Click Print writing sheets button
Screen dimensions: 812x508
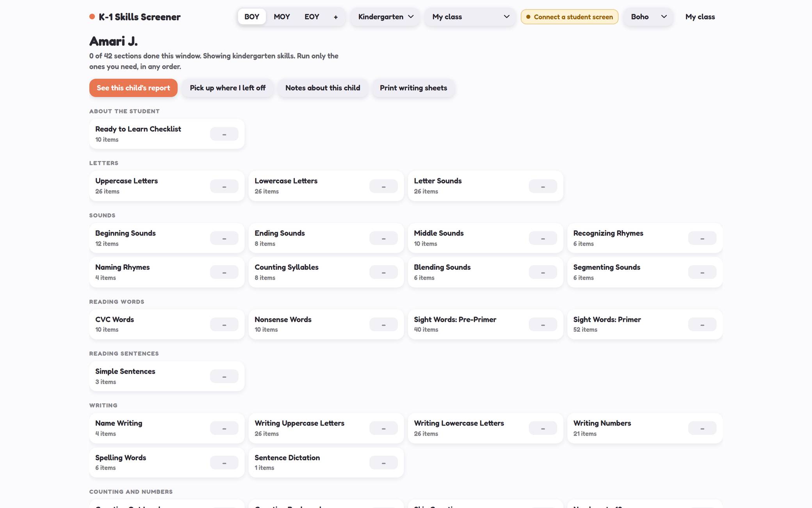413,88
